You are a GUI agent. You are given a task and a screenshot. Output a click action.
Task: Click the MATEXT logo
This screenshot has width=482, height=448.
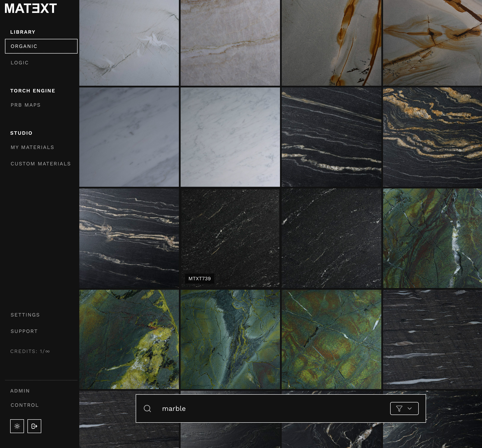click(x=31, y=8)
